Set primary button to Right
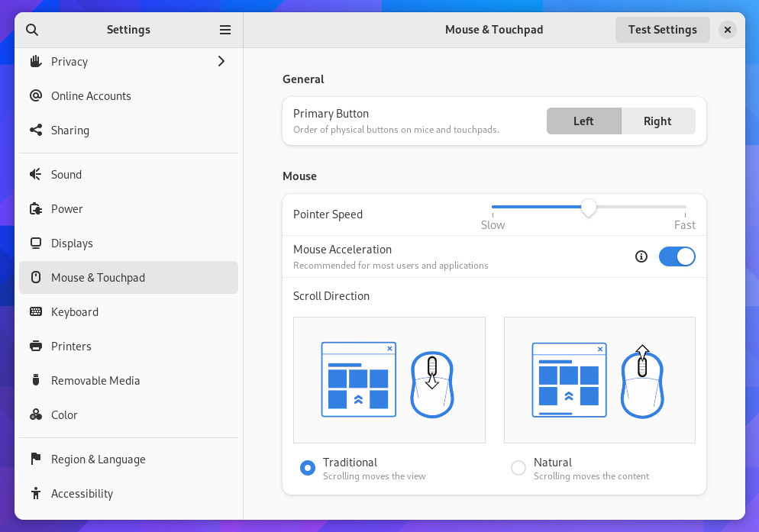The image size is (759, 532). click(x=658, y=121)
